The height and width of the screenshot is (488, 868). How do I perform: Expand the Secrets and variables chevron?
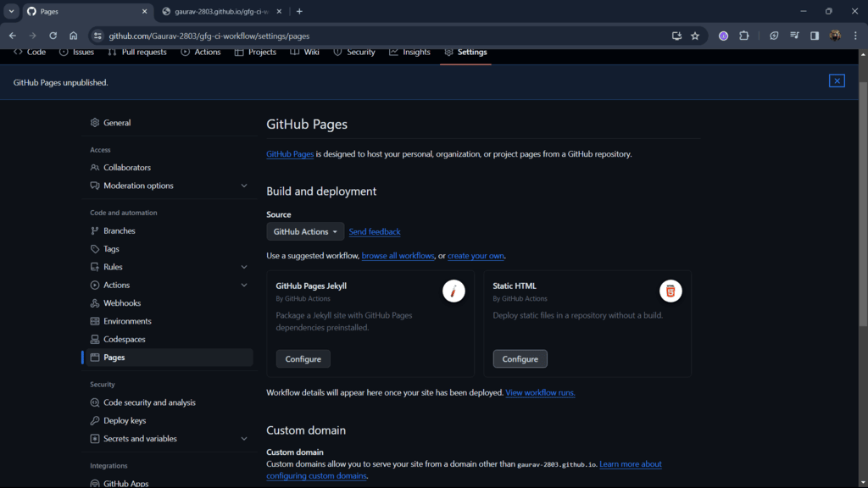click(x=244, y=439)
